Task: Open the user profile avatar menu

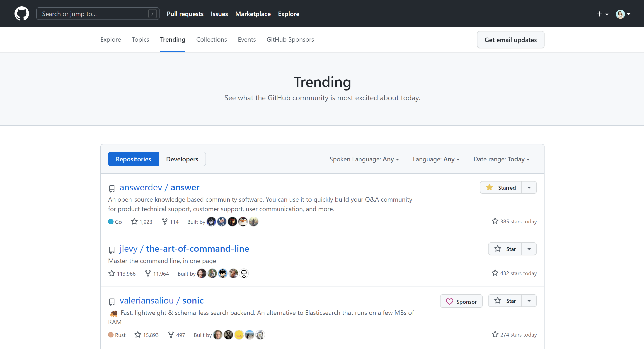Action: click(623, 14)
